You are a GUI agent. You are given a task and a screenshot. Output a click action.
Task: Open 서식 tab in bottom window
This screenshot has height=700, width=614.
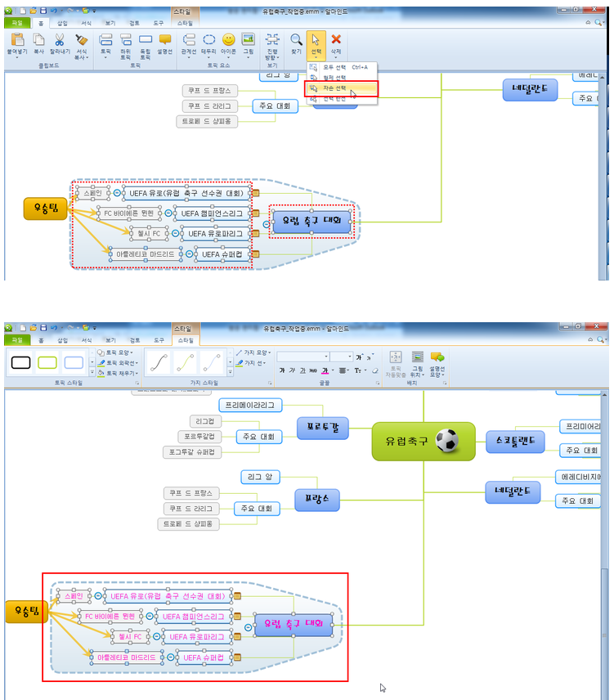pos(86,340)
